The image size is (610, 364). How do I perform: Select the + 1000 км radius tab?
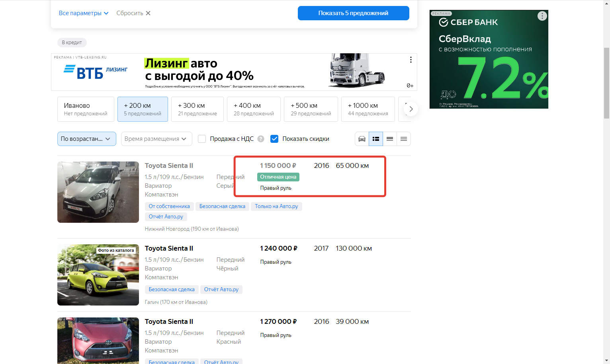(x=368, y=109)
